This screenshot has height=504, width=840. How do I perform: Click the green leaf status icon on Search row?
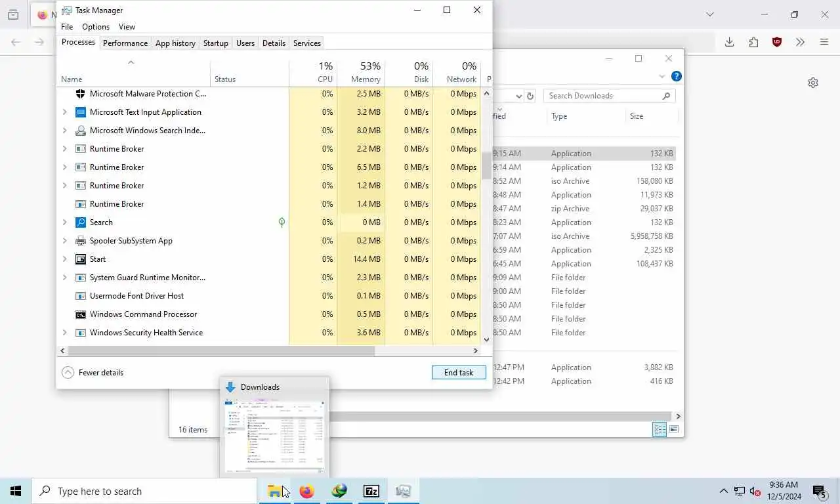point(282,222)
